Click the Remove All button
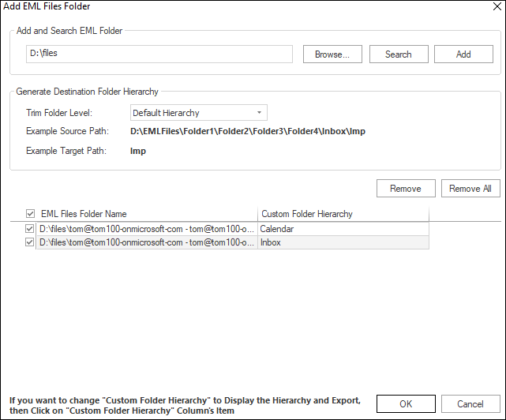The width and height of the screenshot is (506, 420). click(x=470, y=189)
